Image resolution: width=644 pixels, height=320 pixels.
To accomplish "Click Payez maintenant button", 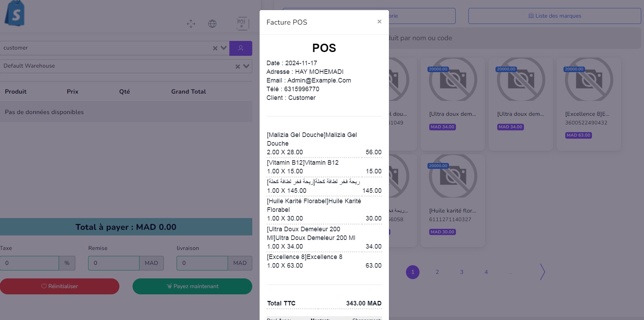I will 192,286.
